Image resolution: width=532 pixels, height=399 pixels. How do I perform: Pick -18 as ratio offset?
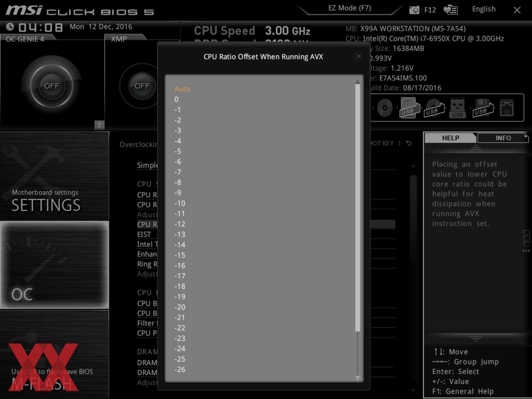[180, 286]
